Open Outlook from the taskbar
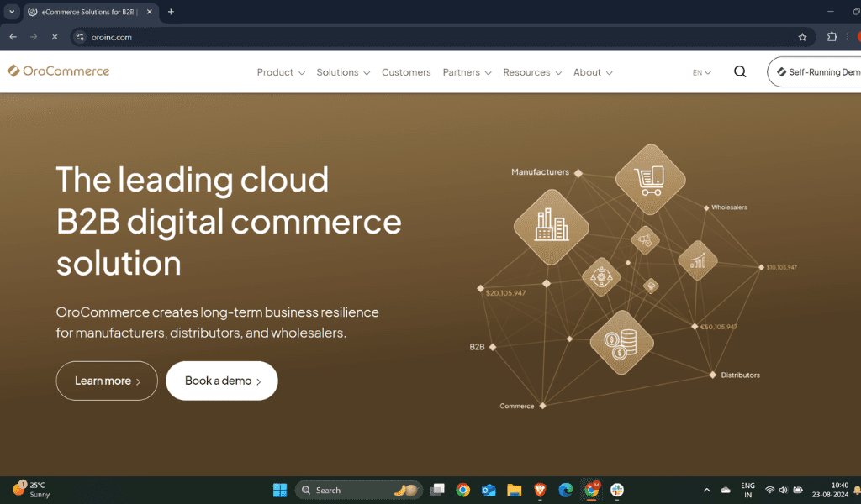This screenshot has height=504, width=861. (489, 490)
